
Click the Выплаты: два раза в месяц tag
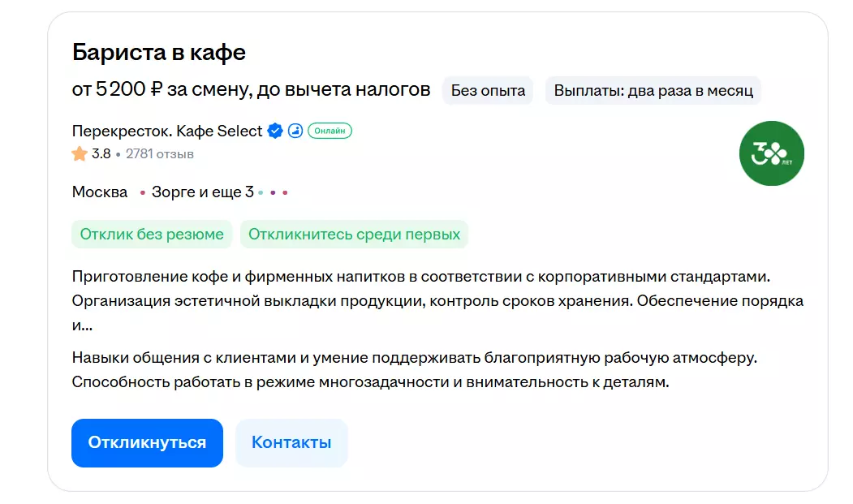[x=653, y=90]
